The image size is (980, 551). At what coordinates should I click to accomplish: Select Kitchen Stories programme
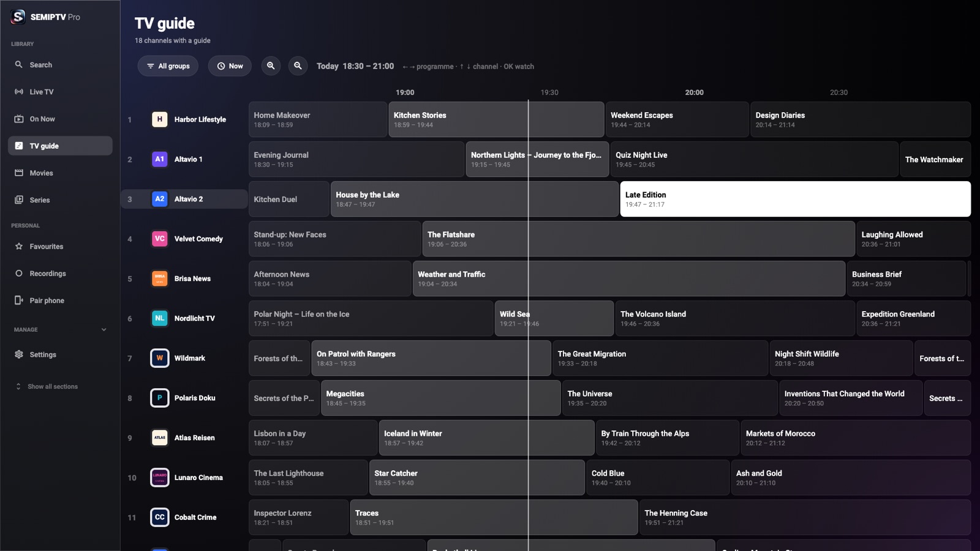point(496,119)
